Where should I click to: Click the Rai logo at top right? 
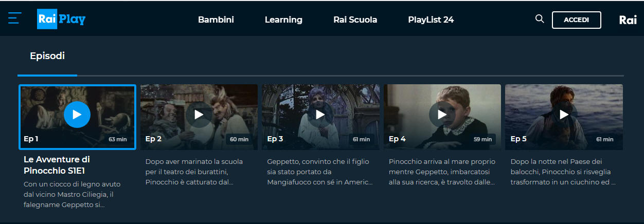[628, 20]
